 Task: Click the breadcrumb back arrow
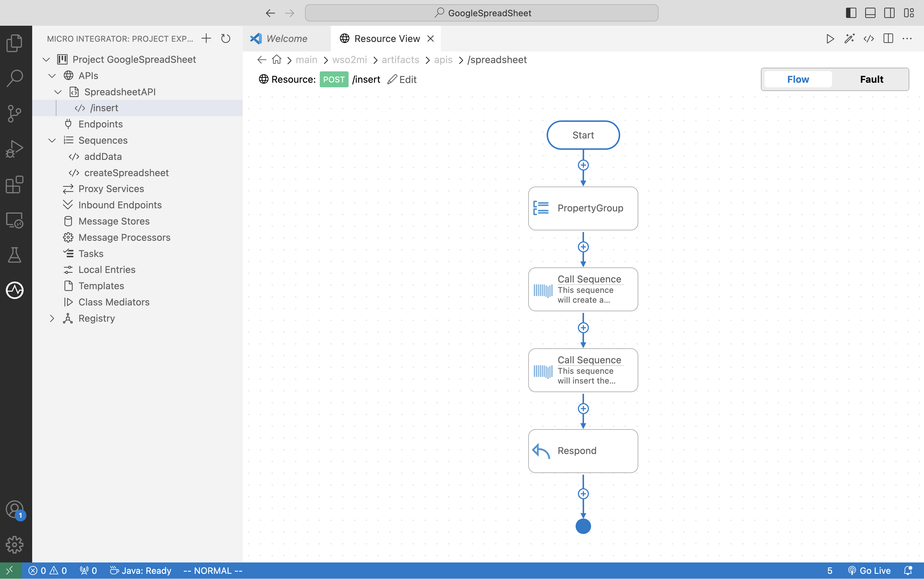[x=262, y=60]
